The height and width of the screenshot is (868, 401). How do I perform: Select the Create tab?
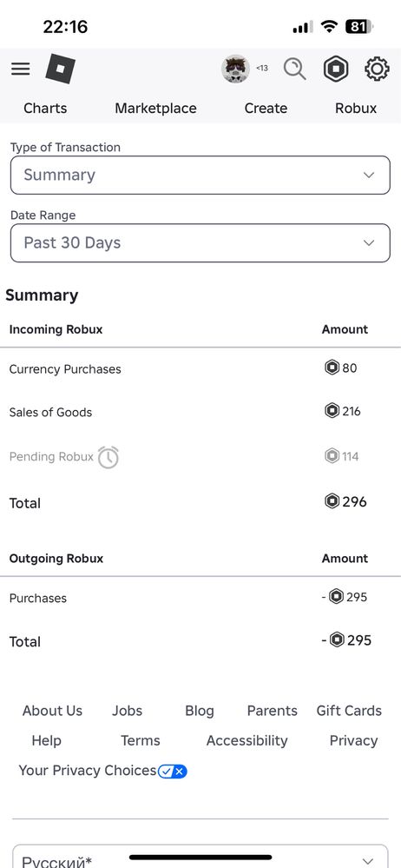266,108
